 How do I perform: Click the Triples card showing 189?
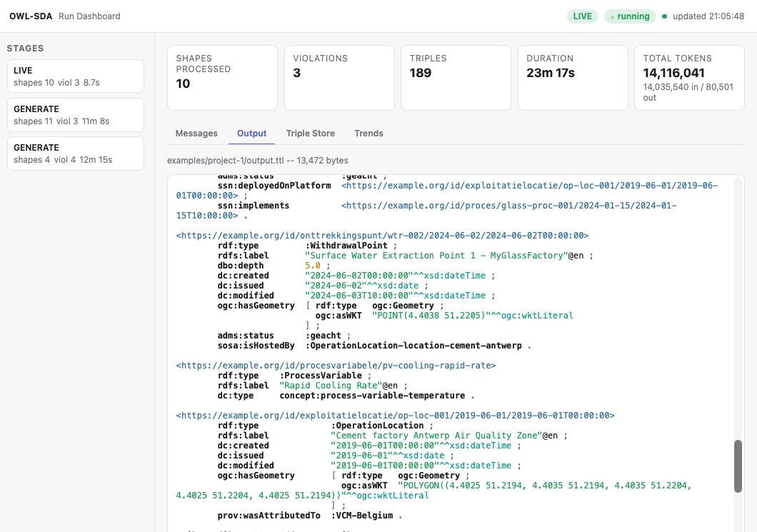pos(456,78)
